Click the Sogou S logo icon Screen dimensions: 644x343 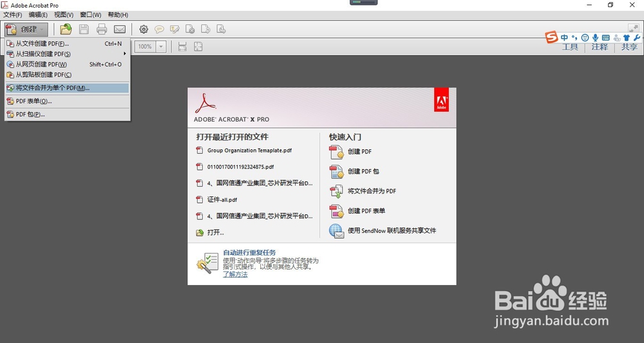click(552, 37)
